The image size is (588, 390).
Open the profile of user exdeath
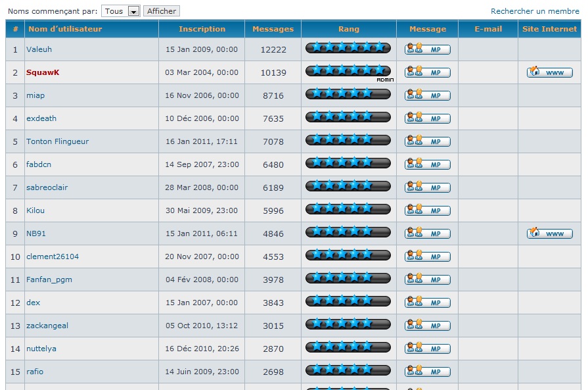pyautogui.click(x=41, y=118)
